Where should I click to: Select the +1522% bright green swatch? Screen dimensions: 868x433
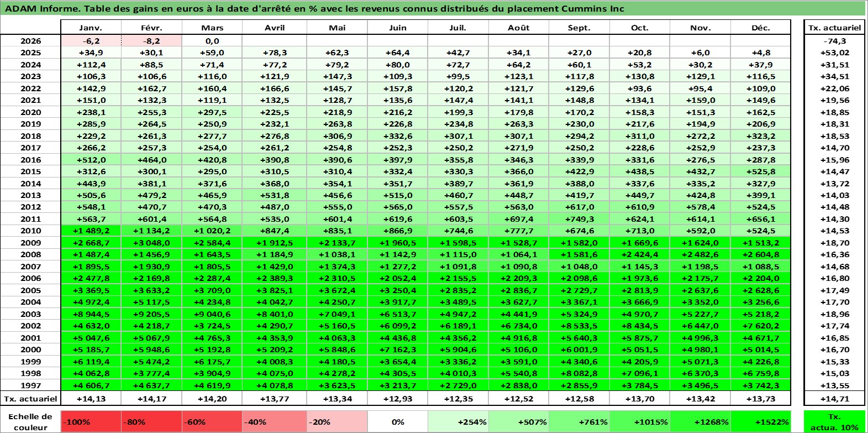[761, 421]
